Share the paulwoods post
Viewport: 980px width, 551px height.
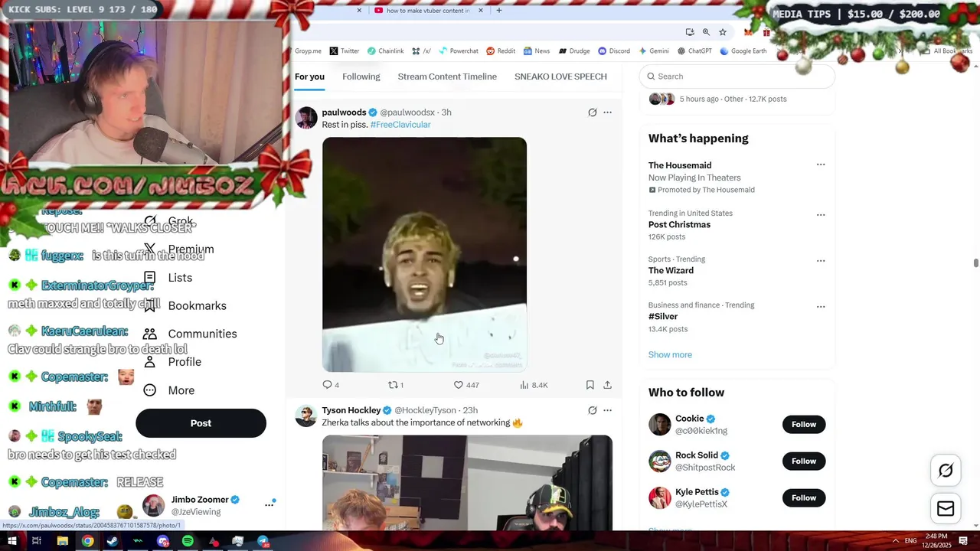pos(607,385)
